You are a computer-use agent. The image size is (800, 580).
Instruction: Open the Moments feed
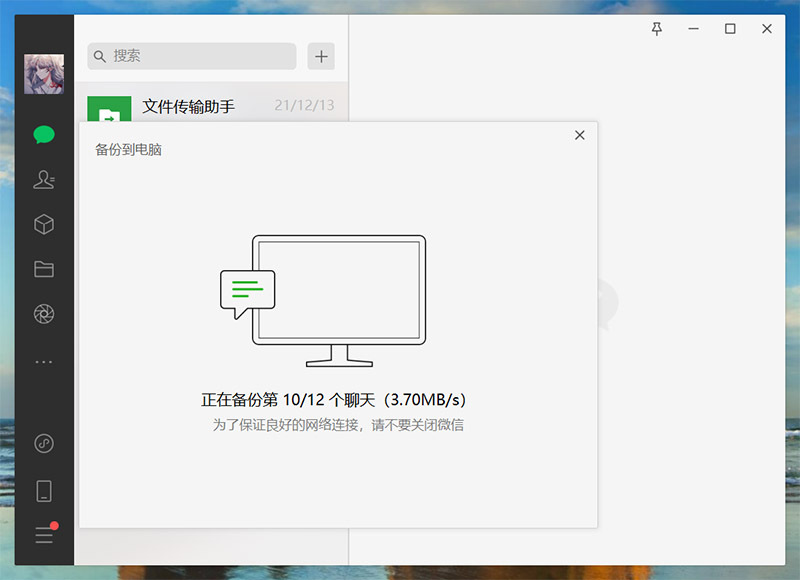(x=42, y=313)
